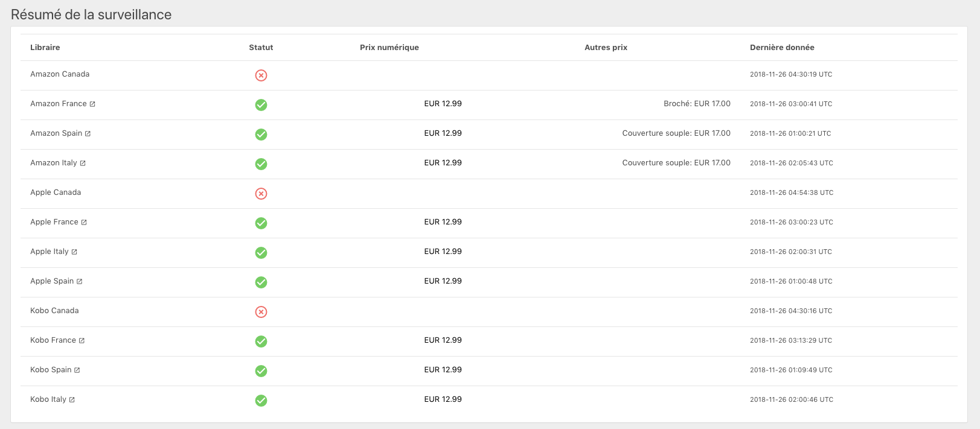Click Couverture souple price in Amazon Spain row
The height and width of the screenshot is (429, 980).
tap(676, 133)
